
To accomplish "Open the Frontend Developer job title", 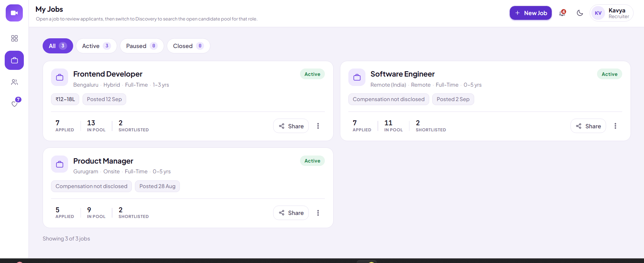I will tap(108, 74).
